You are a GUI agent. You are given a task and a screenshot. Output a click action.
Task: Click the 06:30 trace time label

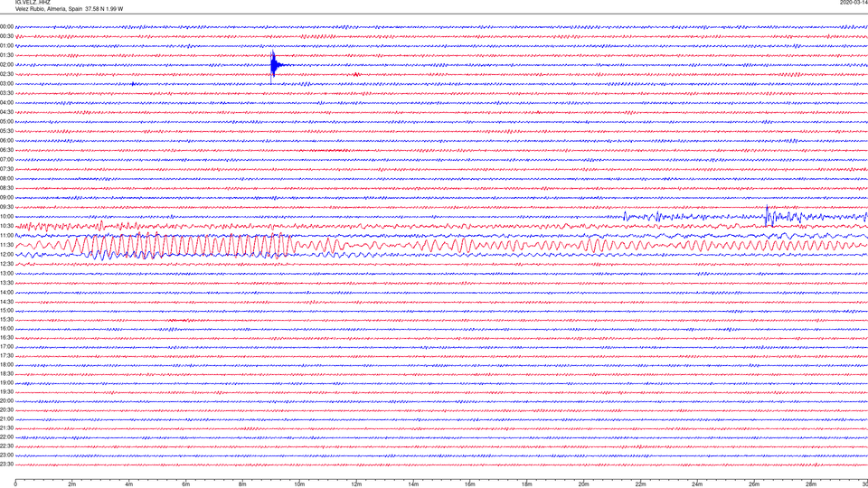(x=6, y=150)
